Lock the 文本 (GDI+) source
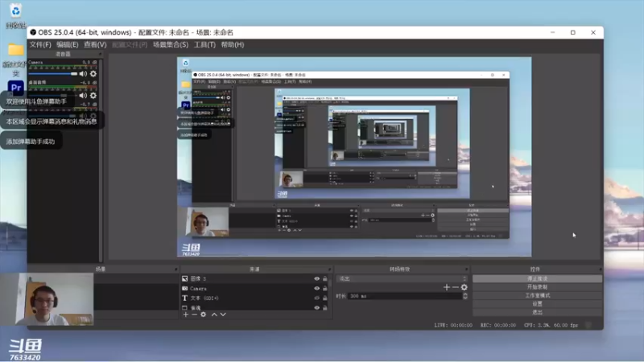 pyautogui.click(x=325, y=298)
